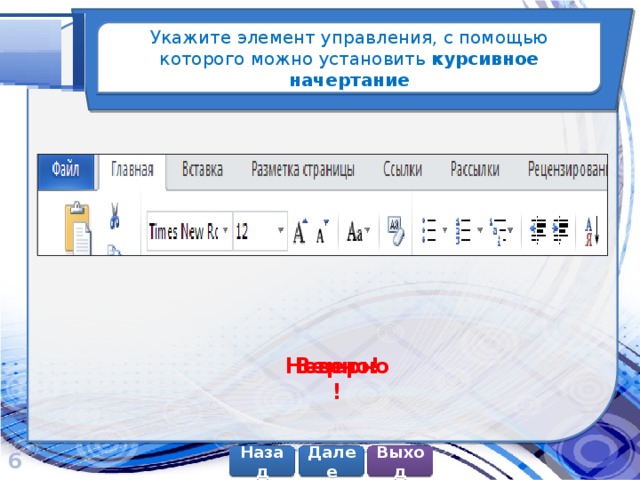Click the Increase Indent icon
The width and height of the screenshot is (640, 480).
point(561,230)
